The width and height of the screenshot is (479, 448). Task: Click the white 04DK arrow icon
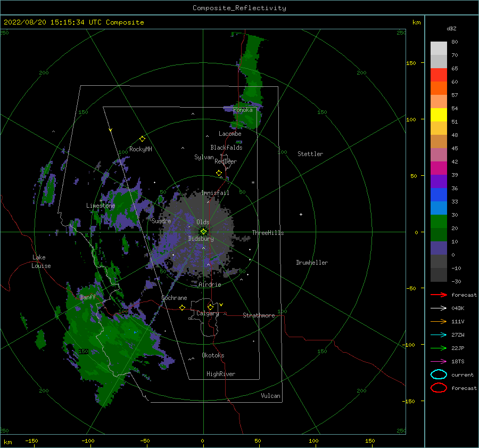[x=439, y=308]
